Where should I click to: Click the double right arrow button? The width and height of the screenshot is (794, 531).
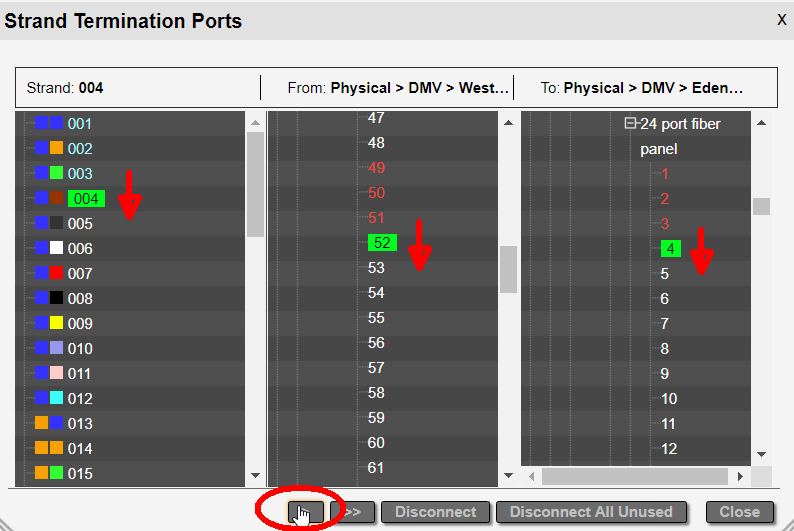pyautogui.click(x=351, y=512)
